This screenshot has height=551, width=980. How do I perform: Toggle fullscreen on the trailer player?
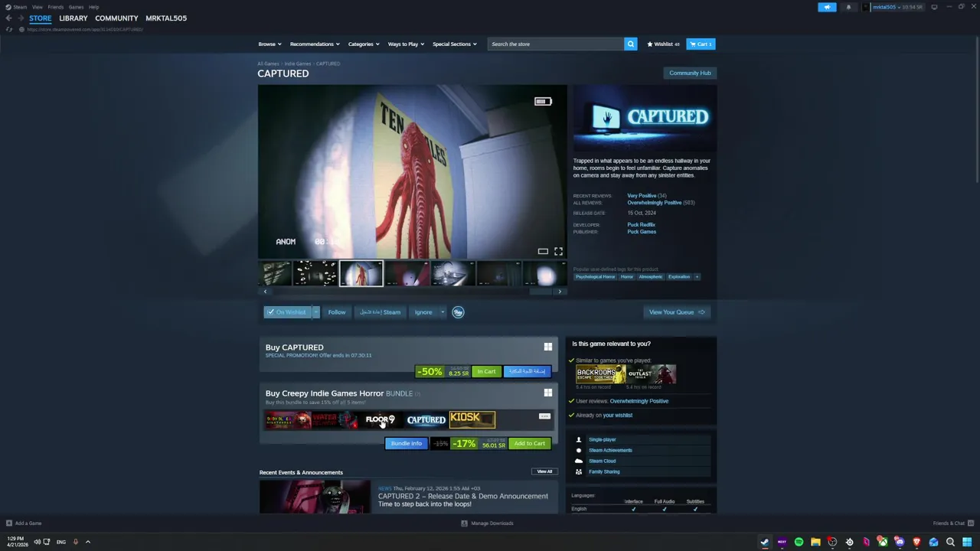(x=558, y=251)
